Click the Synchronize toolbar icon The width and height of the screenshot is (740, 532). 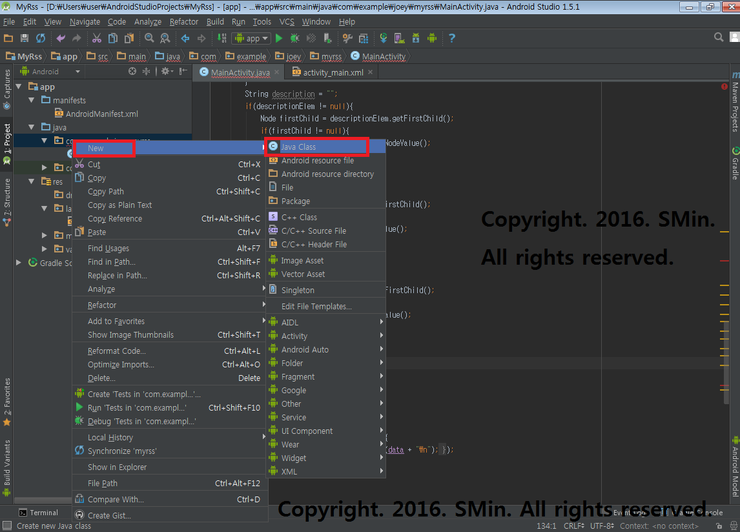[x=41, y=39]
